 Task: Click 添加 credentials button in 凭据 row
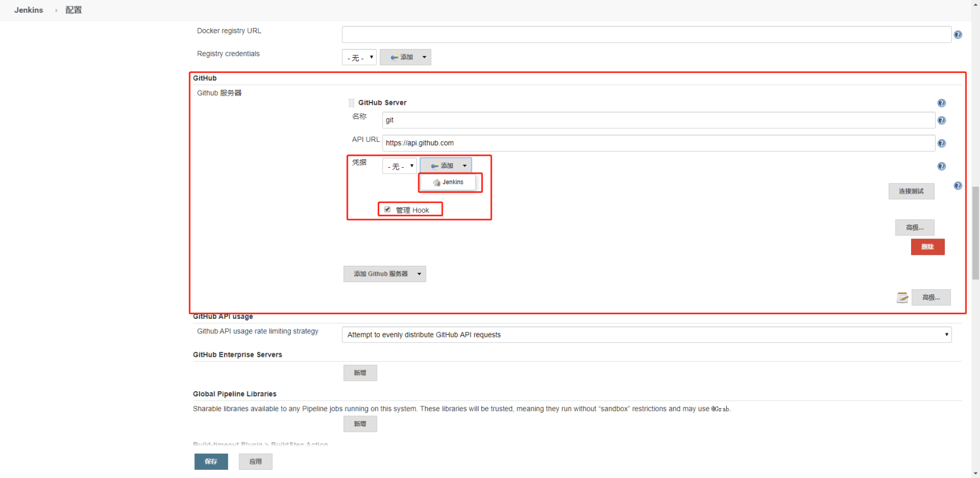tap(446, 166)
